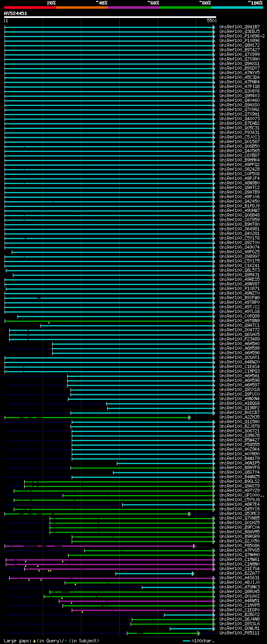Click the cyan alignment bar for UniRef100_A6H599
The height and width of the screenshot is (644, 267).
(134, 349)
